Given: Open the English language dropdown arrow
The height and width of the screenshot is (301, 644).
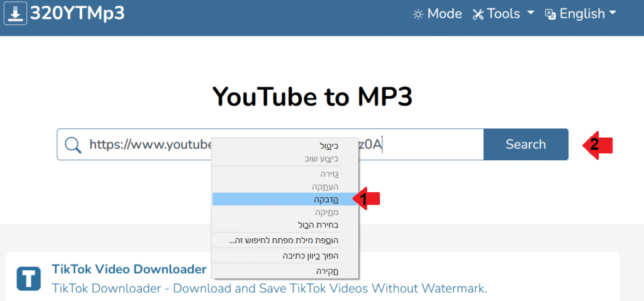Looking at the screenshot, I should [x=612, y=13].
